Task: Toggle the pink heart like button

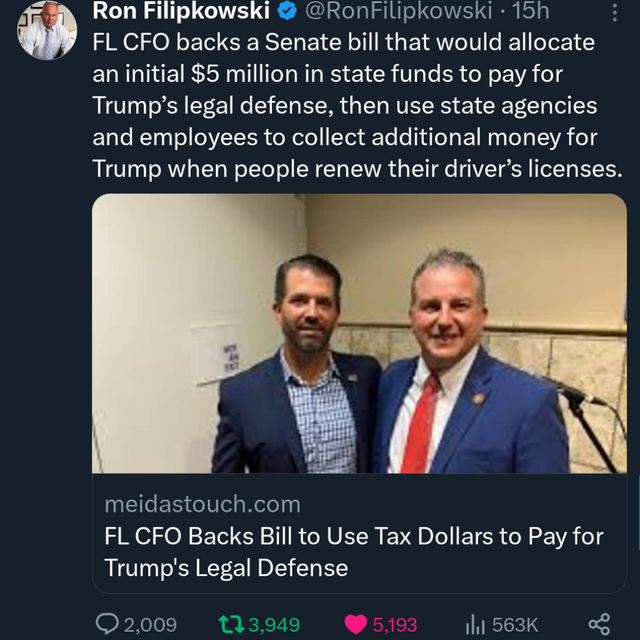Action: (x=355, y=623)
